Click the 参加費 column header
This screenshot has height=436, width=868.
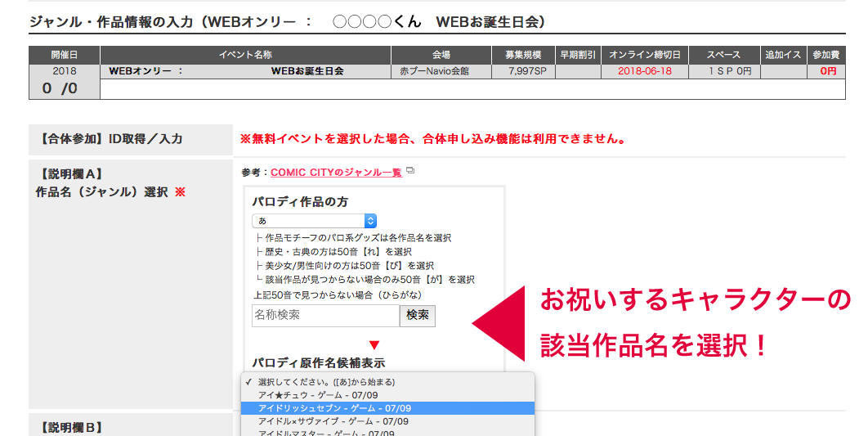[x=827, y=55]
